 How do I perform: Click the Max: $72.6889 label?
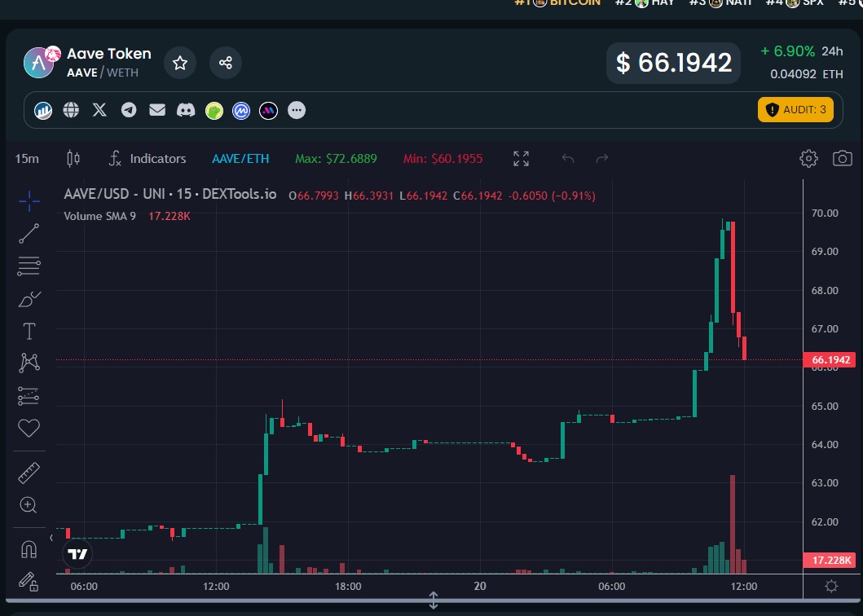click(336, 159)
